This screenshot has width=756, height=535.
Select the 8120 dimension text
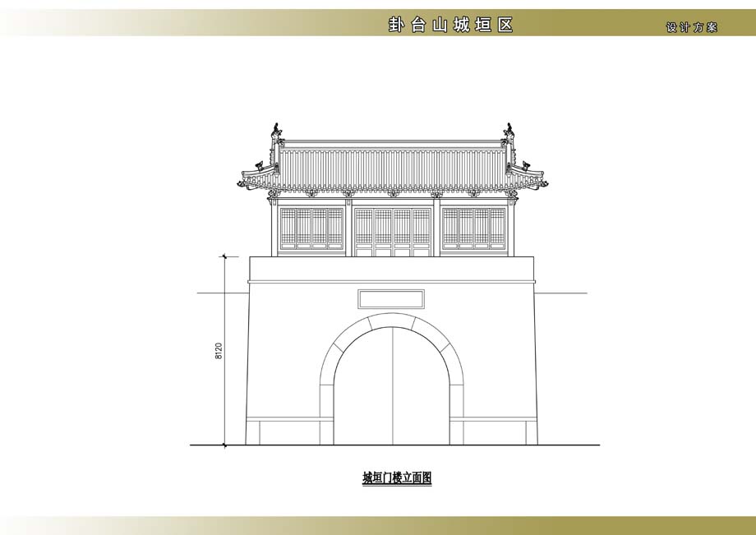coord(219,351)
